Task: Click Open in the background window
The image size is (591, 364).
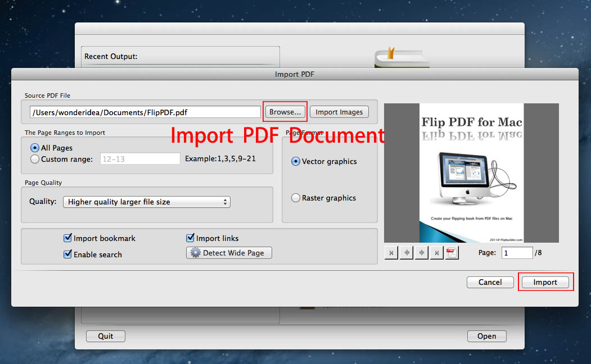Action: [486, 336]
